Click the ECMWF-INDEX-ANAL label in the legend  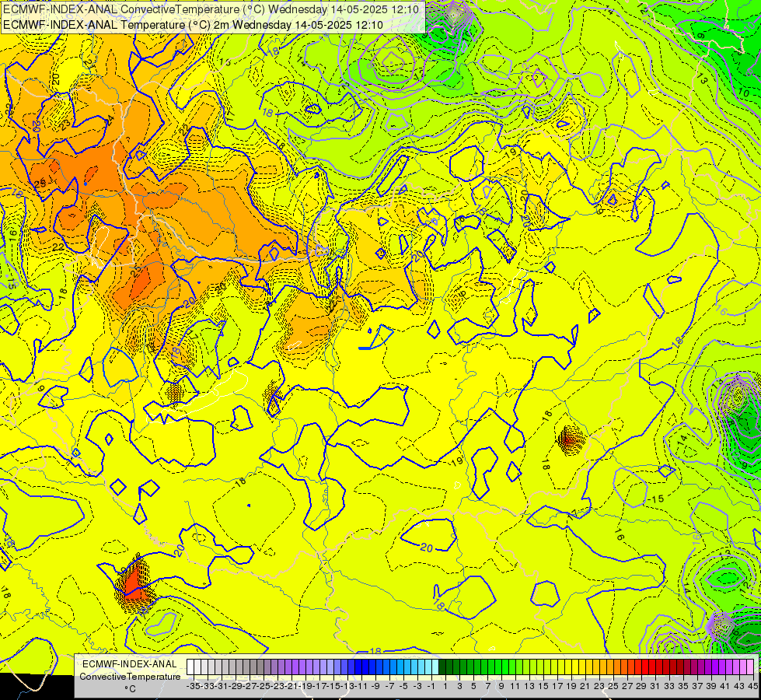point(129,664)
